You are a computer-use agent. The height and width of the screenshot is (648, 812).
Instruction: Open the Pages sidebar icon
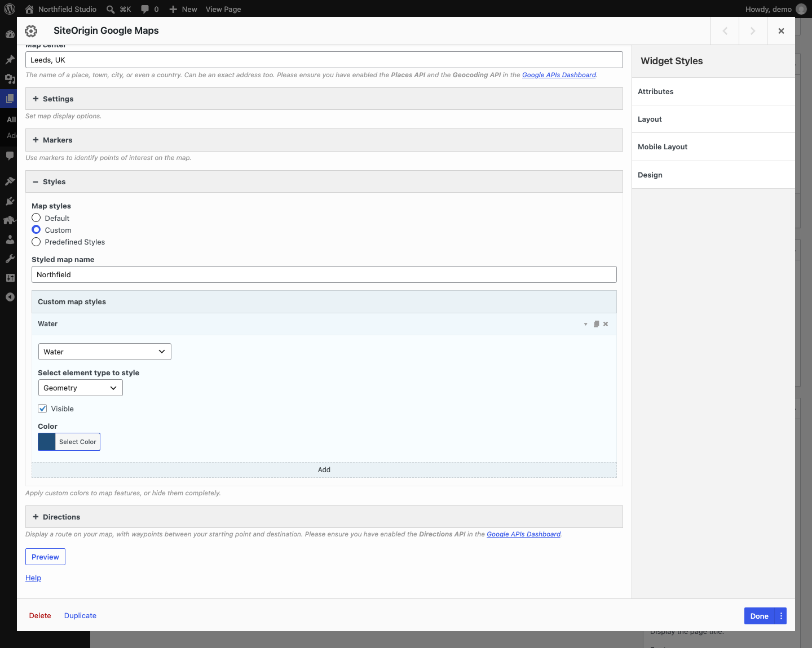pyautogui.click(x=10, y=99)
